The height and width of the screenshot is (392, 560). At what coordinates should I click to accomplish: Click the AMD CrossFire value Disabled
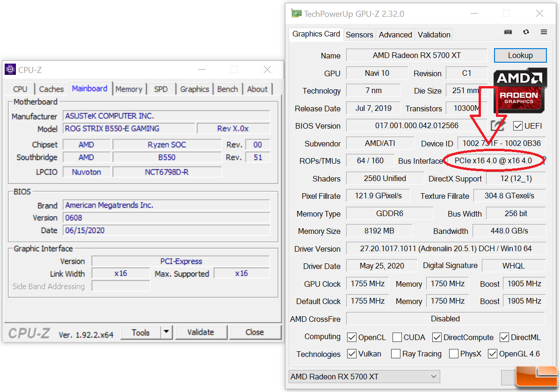446,319
